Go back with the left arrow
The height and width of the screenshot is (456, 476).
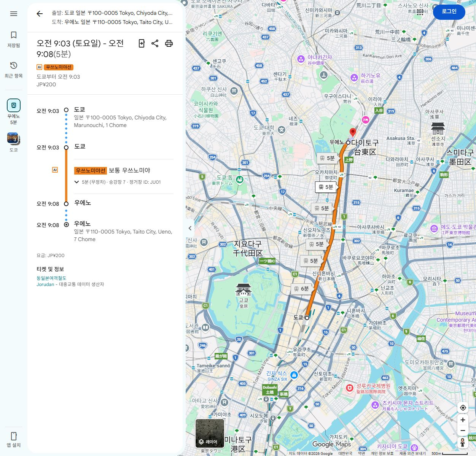(40, 14)
